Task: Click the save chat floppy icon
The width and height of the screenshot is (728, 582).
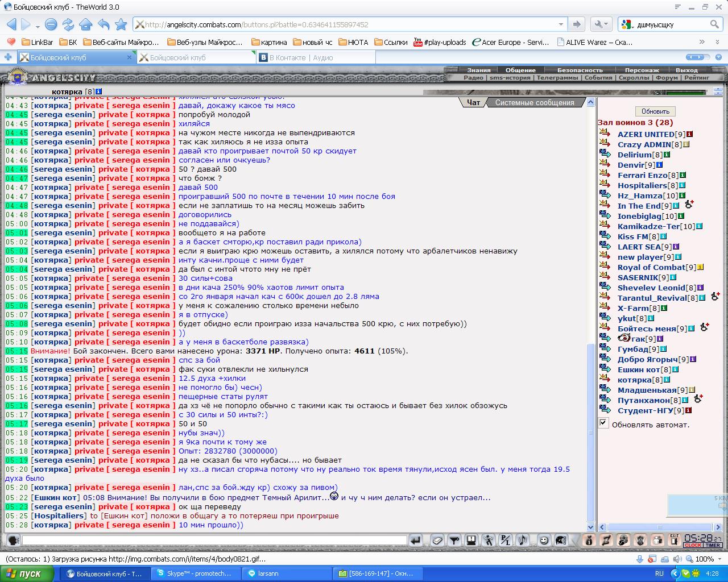Action: 471,540
